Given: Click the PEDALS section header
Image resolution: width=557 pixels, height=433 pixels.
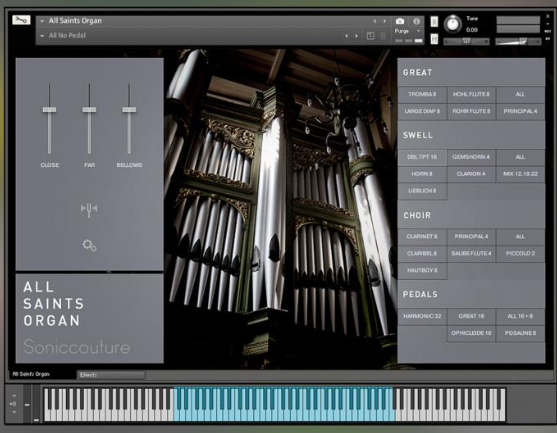Looking at the screenshot, I should (420, 294).
